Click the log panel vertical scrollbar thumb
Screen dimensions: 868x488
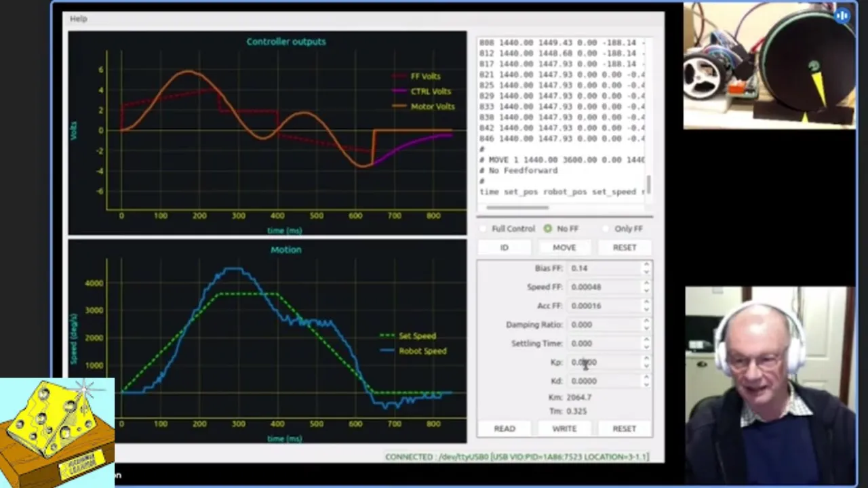649,184
